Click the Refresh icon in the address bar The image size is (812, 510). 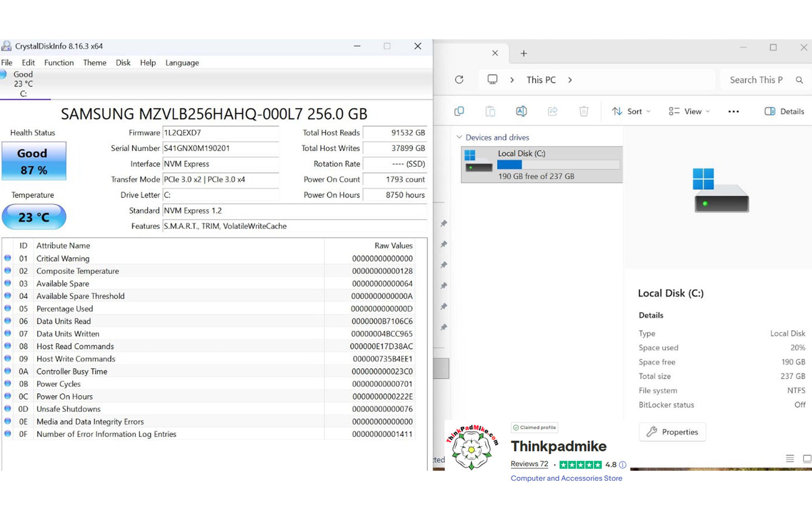point(459,80)
